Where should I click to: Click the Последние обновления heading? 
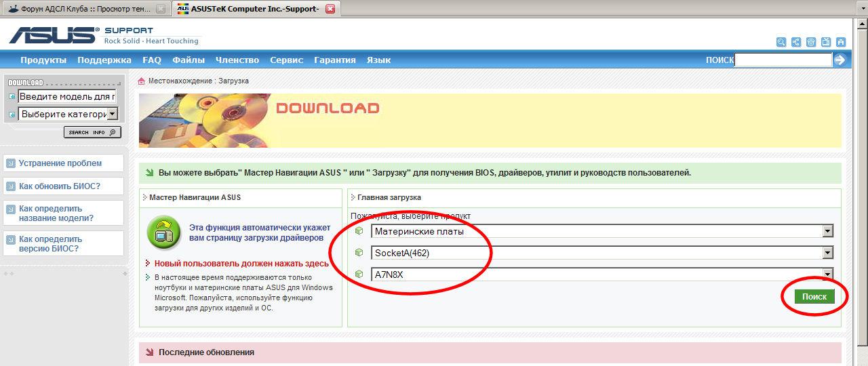click(206, 352)
